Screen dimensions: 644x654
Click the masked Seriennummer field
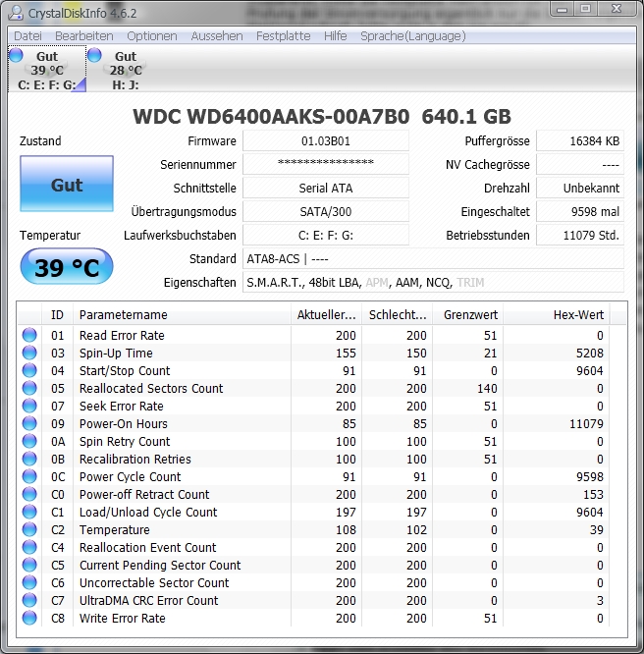tap(326, 164)
